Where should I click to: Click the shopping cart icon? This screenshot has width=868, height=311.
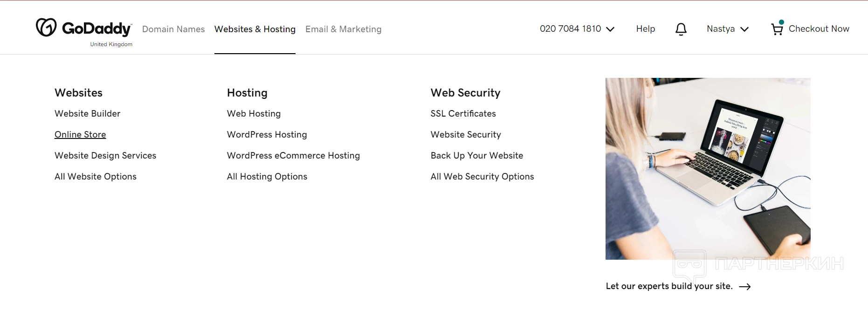pyautogui.click(x=777, y=29)
